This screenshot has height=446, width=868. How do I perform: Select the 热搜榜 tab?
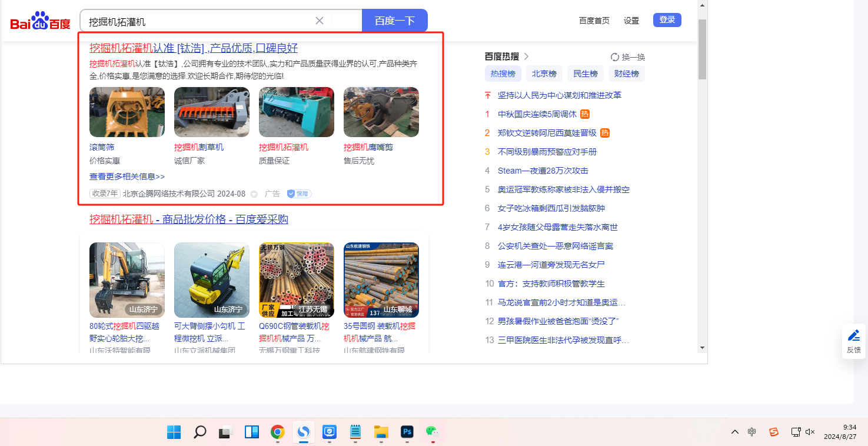click(x=503, y=74)
